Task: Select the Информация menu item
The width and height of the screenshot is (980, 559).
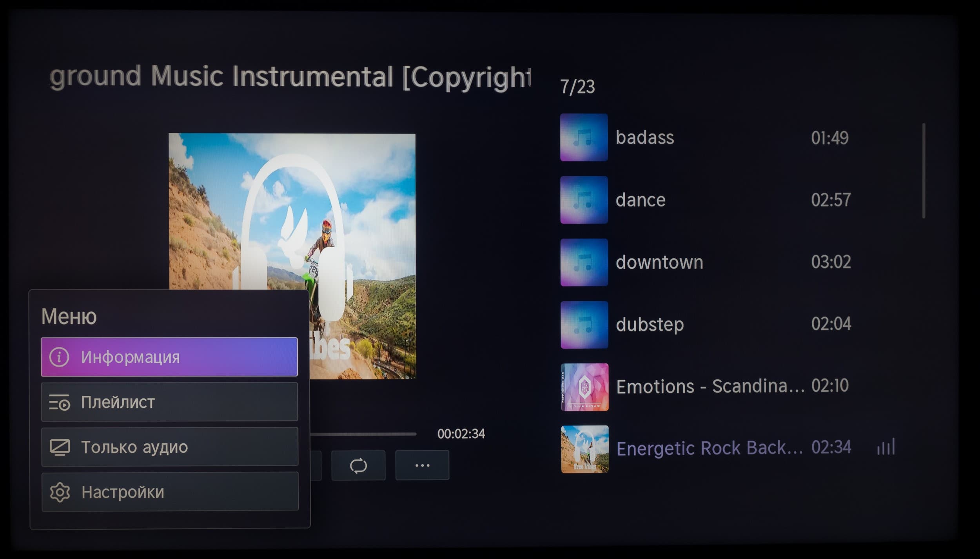Action: coord(169,357)
